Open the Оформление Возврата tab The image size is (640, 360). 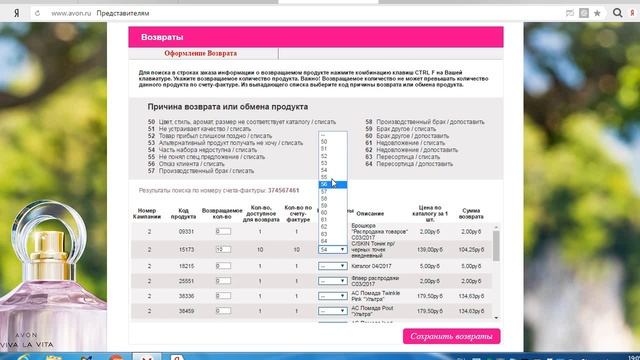pyautogui.click(x=200, y=53)
